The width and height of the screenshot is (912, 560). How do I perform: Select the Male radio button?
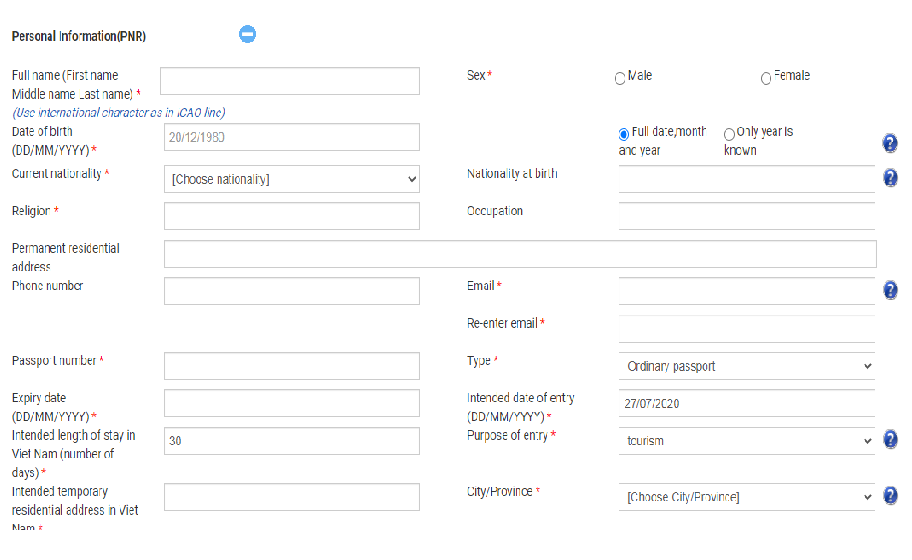(620, 78)
